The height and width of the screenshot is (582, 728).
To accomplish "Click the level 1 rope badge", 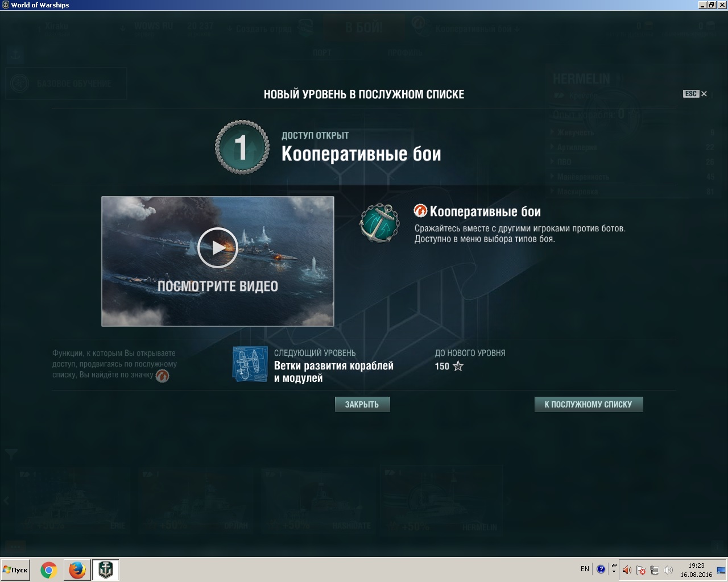I will (242, 147).
